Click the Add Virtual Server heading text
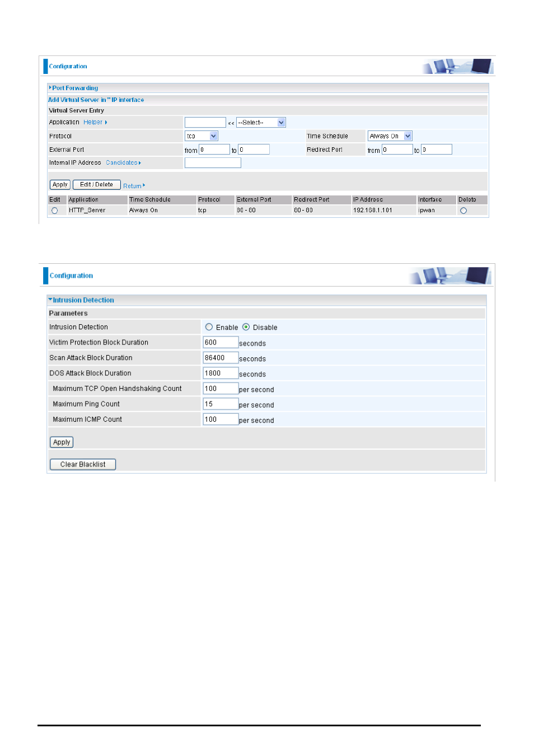 (96, 100)
